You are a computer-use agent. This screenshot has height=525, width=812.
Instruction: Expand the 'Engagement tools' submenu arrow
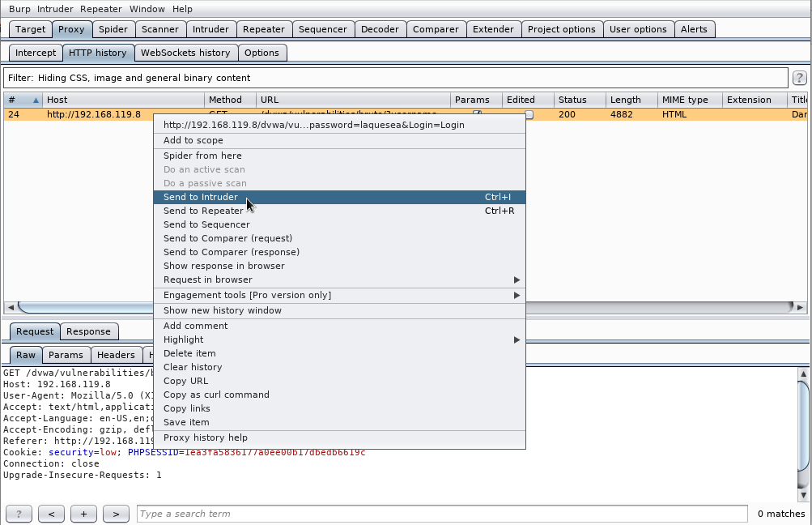point(517,296)
